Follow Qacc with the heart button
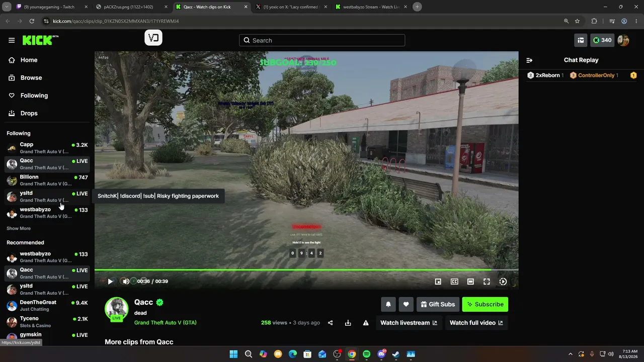 tap(406, 304)
